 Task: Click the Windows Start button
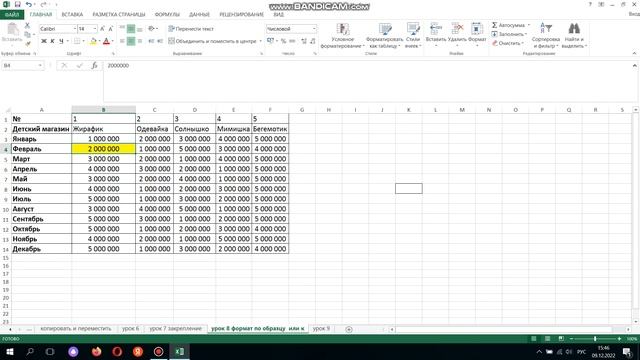click(x=9, y=351)
